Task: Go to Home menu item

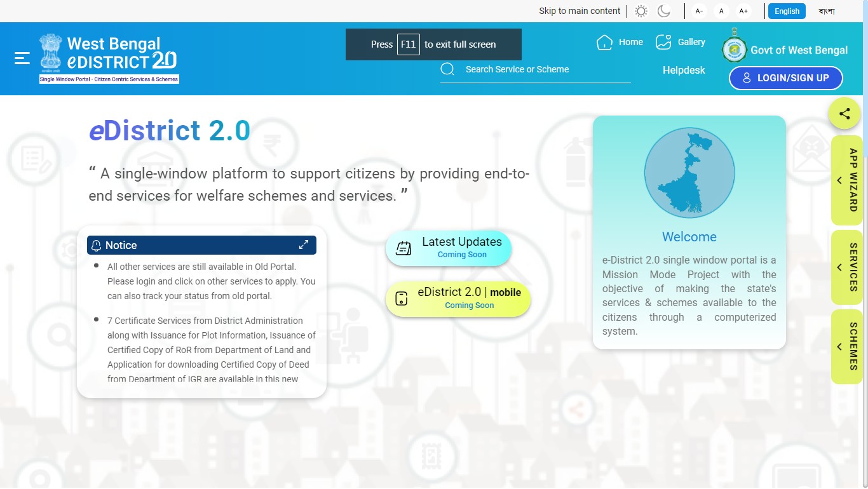Action: pos(631,42)
